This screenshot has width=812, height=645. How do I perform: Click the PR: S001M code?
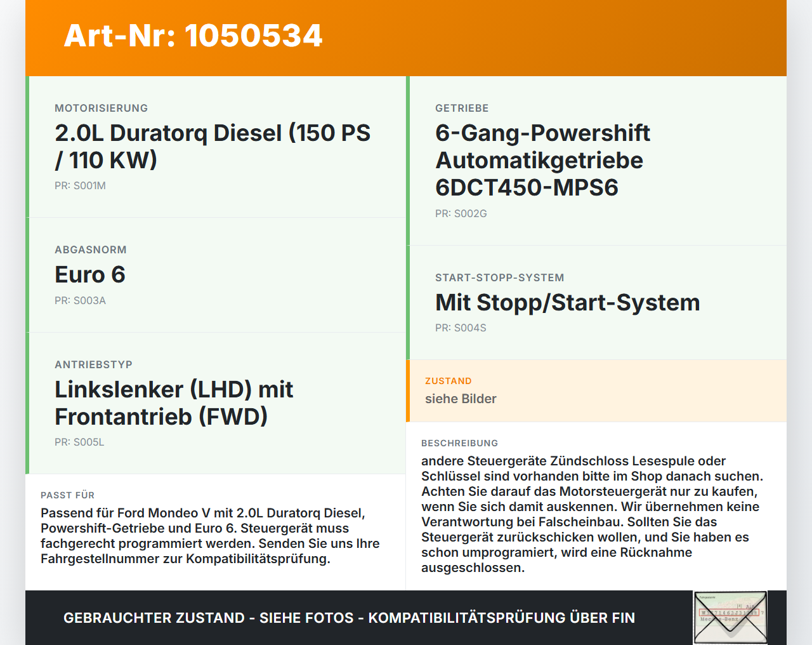(80, 186)
